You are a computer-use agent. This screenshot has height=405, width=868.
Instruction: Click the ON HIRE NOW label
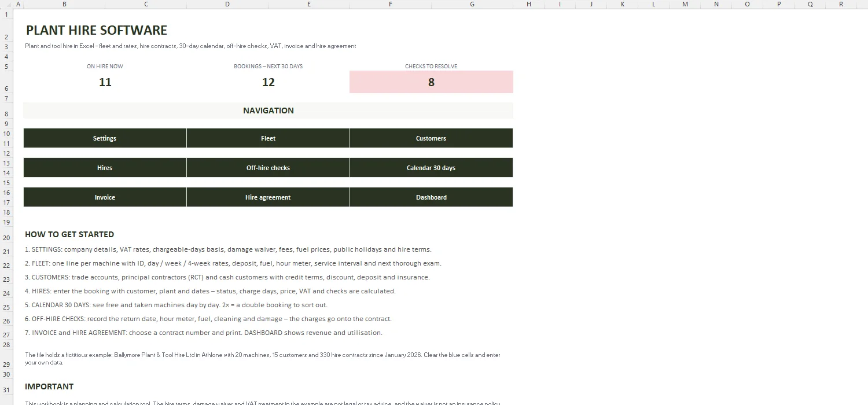pyautogui.click(x=105, y=66)
